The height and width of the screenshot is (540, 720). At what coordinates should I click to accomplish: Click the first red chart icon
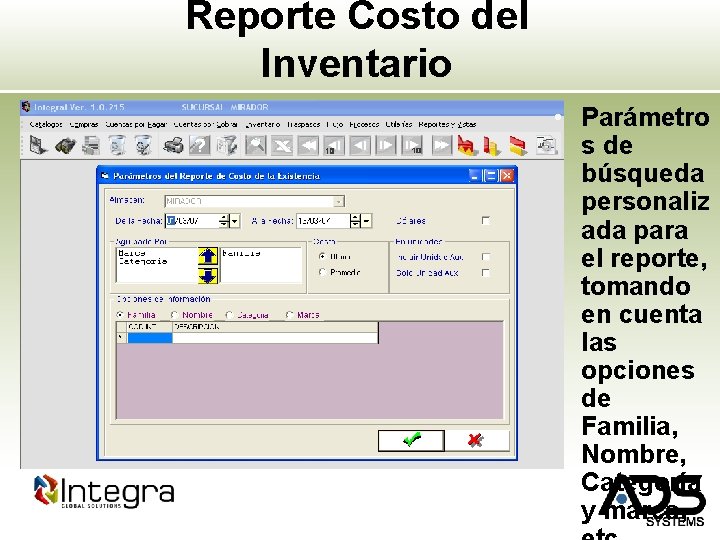coord(467,146)
